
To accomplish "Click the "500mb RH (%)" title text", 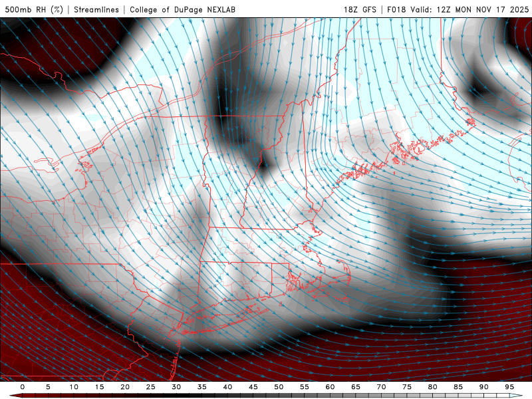I will tap(34, 9).
